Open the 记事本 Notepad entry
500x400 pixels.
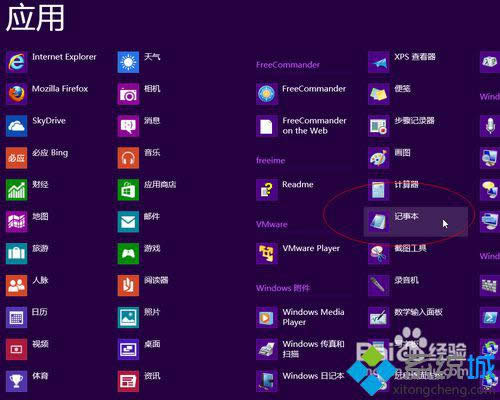tap(416, 222)
